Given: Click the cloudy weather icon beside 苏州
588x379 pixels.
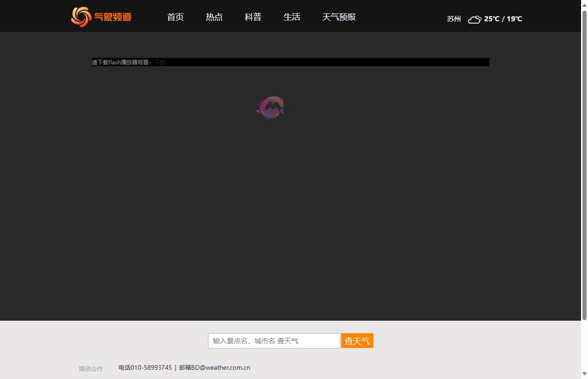Looking at the screenshot, I should point(474,19).
